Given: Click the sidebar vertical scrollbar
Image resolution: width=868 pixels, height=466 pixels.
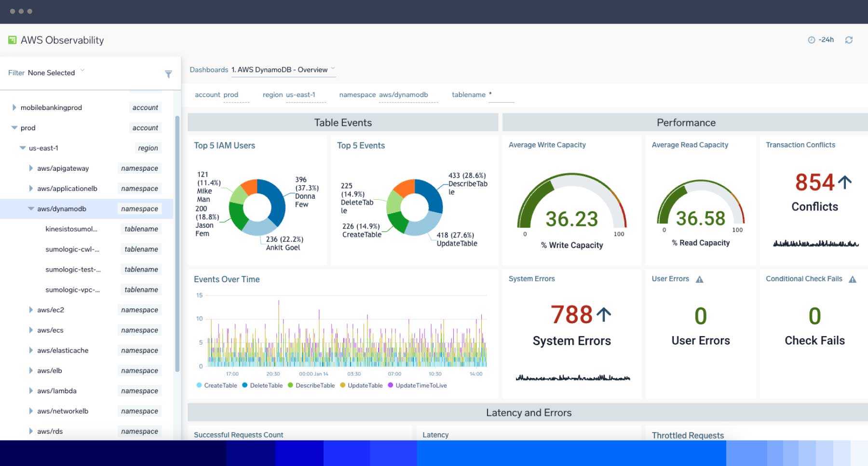Looking at the screenshot, I should pyautogui.click(x=177, y=244).
